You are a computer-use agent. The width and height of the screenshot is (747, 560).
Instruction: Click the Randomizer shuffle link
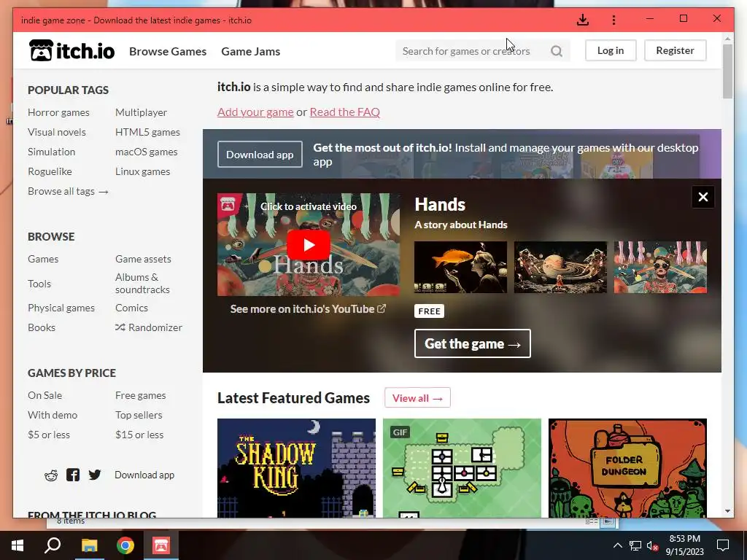click(x=149, y=327)
